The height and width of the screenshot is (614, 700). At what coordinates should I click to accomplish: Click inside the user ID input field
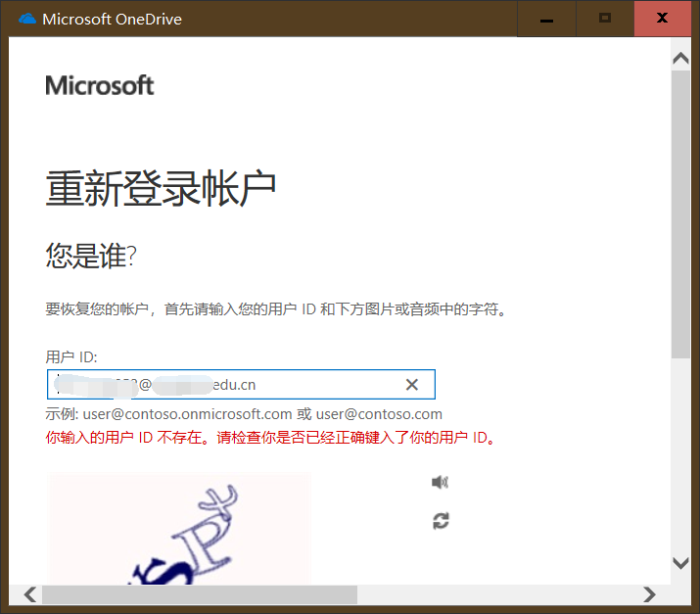point(241,385)
